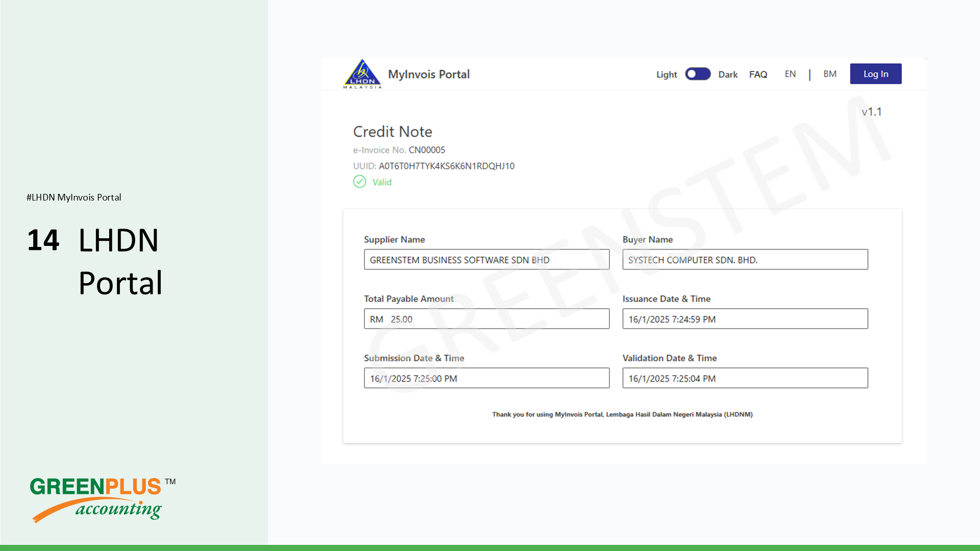Screen dimensions: 980x551
Task: Click the LHDN Malaysia logo
Action: pyautogui.click(x=362, y=74)
